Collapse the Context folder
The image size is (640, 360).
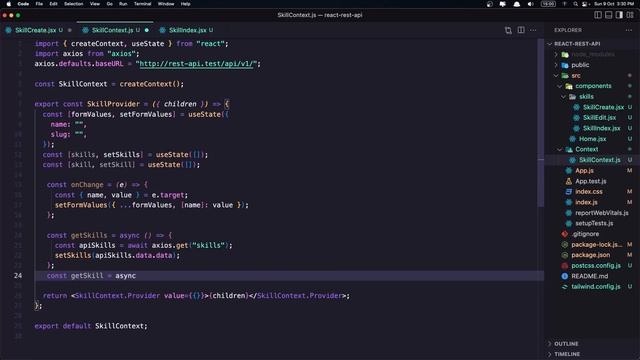587,149
